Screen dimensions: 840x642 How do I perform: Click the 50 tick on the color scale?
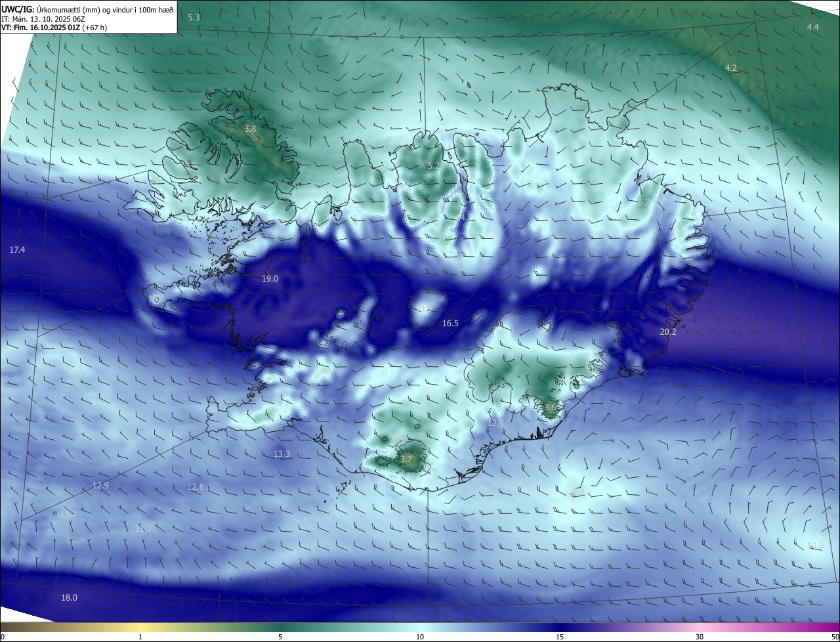835,637
